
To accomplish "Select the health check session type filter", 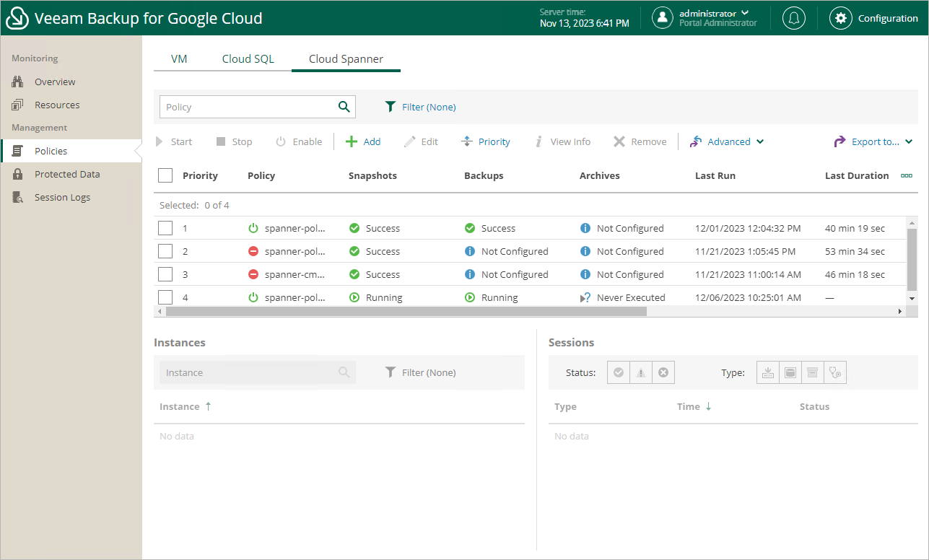I will [835, 372].
